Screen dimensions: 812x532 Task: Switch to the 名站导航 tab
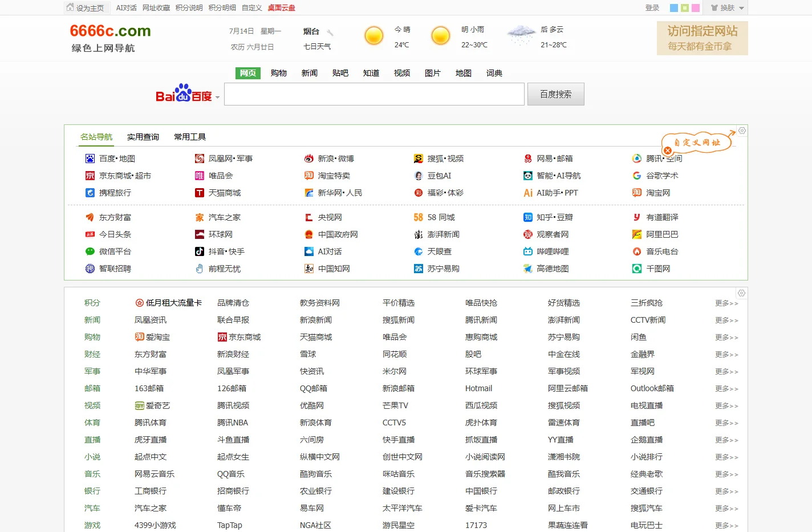coord(96,137)
